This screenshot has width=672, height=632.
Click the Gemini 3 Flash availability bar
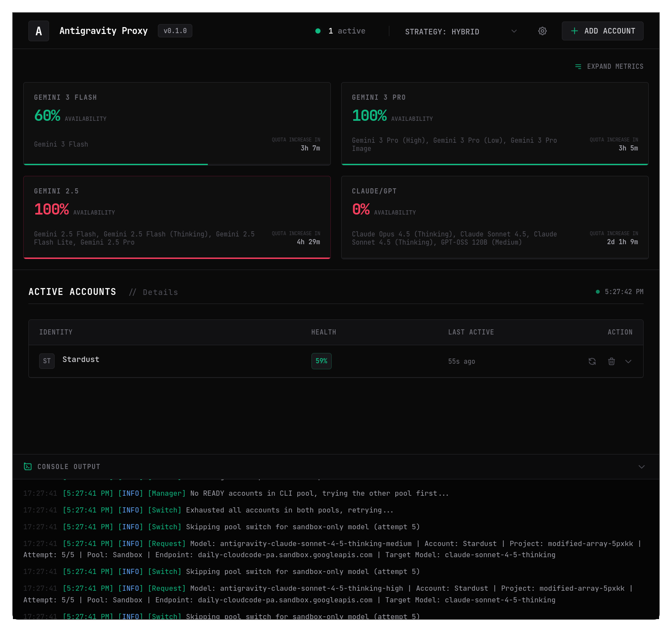pyautogui.click(x=177, y=164)
